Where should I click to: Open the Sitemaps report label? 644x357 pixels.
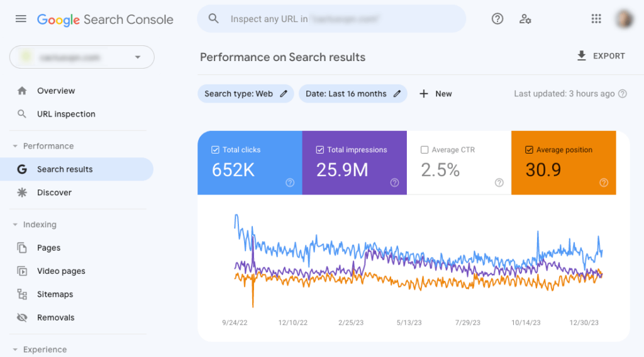55,294
